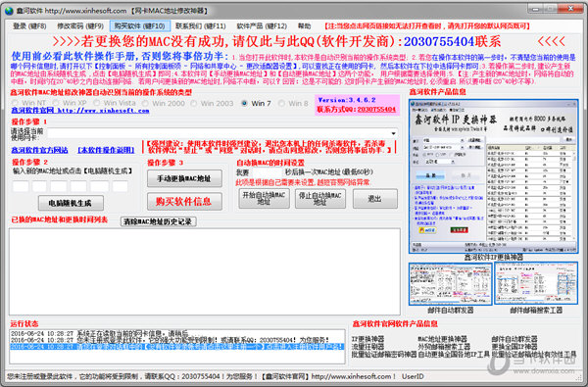This screenshot has height=387, width=588.
Task: Click the globe app icon in title bar
Action: [x=9, y=11]
